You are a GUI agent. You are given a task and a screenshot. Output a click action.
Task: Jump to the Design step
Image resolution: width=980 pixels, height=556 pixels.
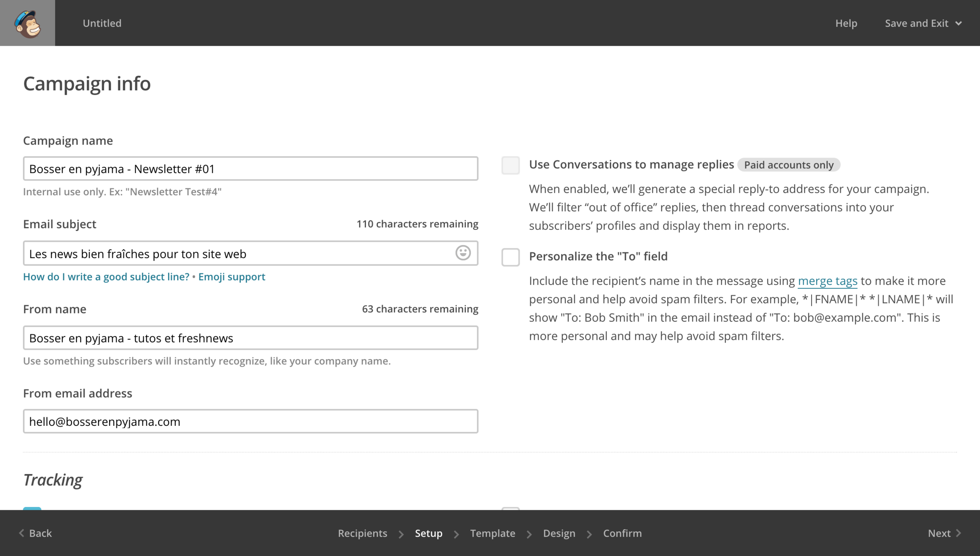[559, 533]
